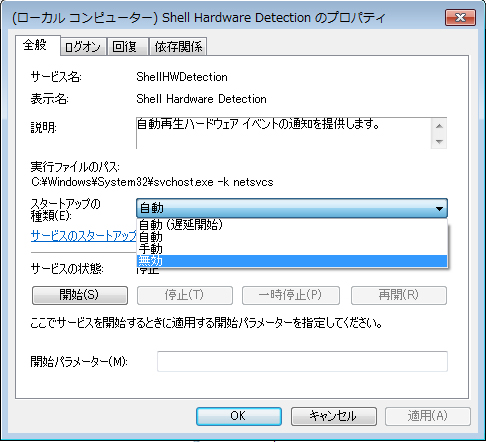Open the 回復 tab

[127, 47]
